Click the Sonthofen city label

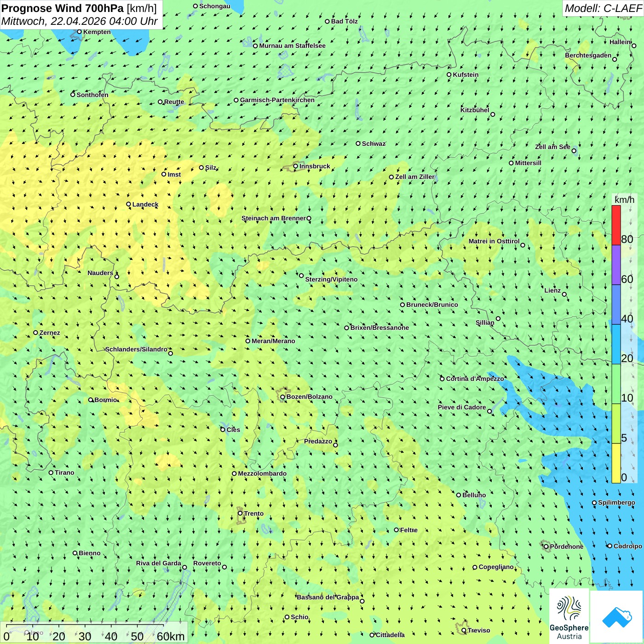[92, 95]
